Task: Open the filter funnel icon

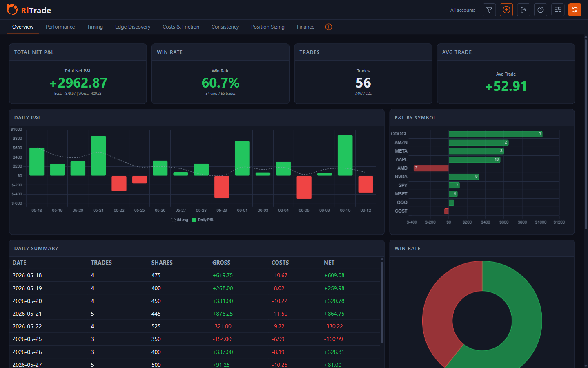Action: click(x=489, y=10)
